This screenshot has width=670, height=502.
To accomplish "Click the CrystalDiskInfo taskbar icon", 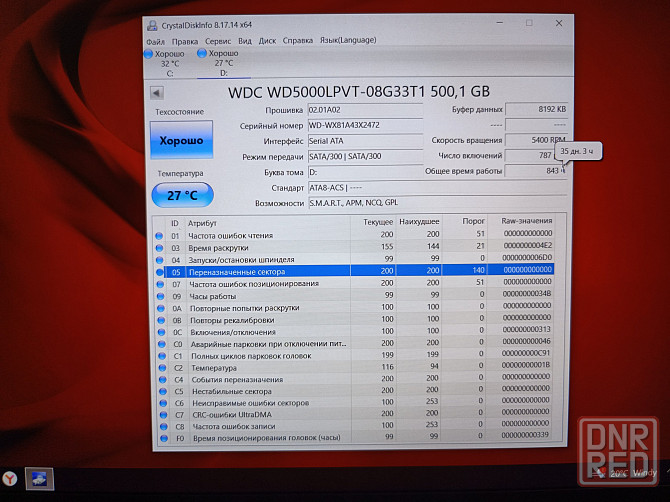I will click(x=39, y=479).
